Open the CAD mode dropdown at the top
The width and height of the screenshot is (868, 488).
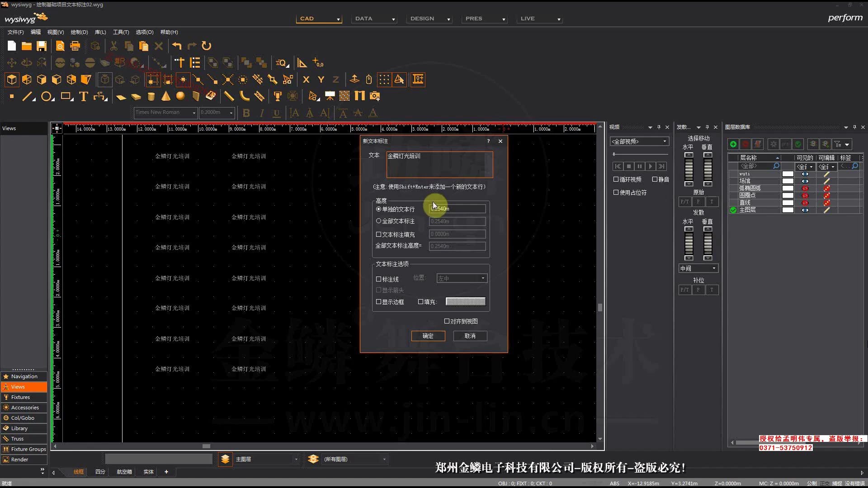(x=339, y=19)
